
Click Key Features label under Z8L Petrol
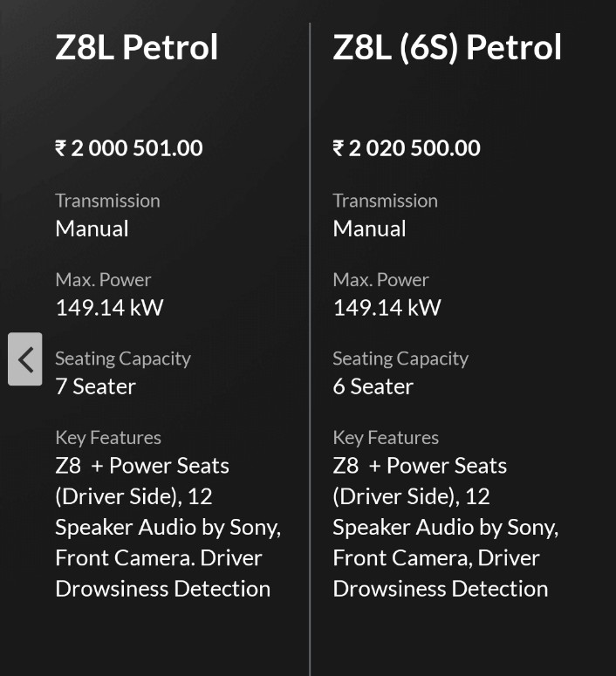coord(108,438)
